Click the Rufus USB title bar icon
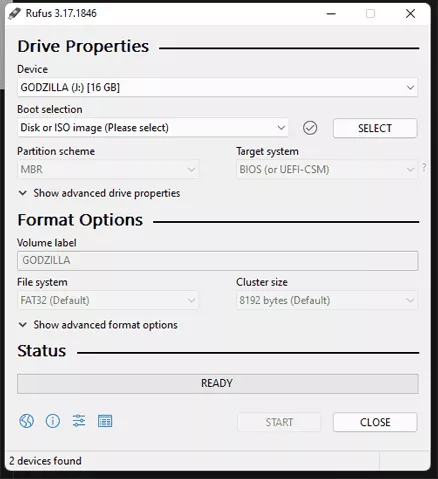The image size is (438, 479). coord(14,13)
